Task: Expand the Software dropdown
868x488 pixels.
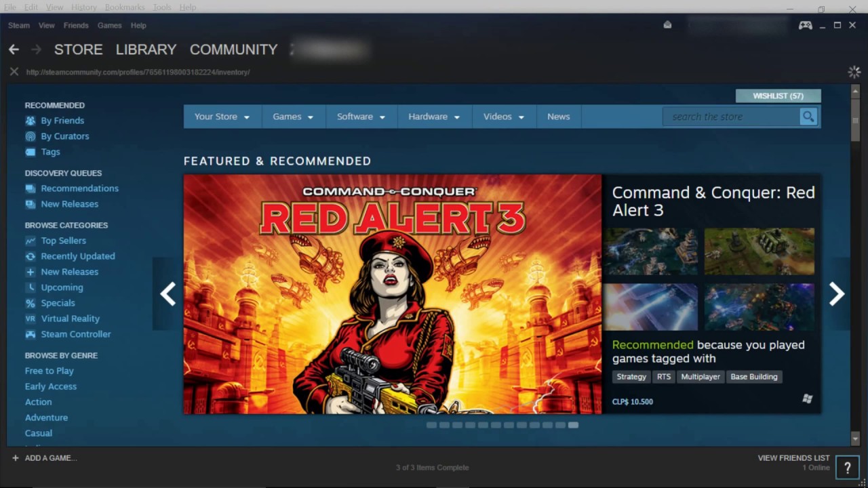Action: [361, 117]
